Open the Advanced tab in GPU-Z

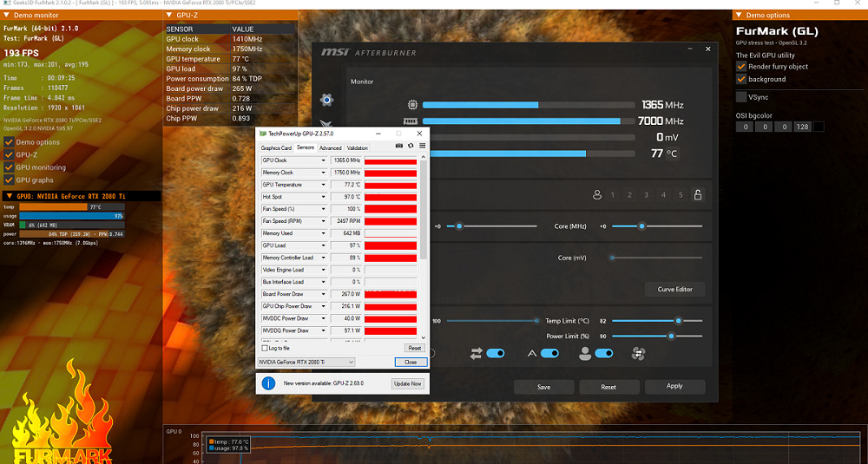[x=331, y=148]
